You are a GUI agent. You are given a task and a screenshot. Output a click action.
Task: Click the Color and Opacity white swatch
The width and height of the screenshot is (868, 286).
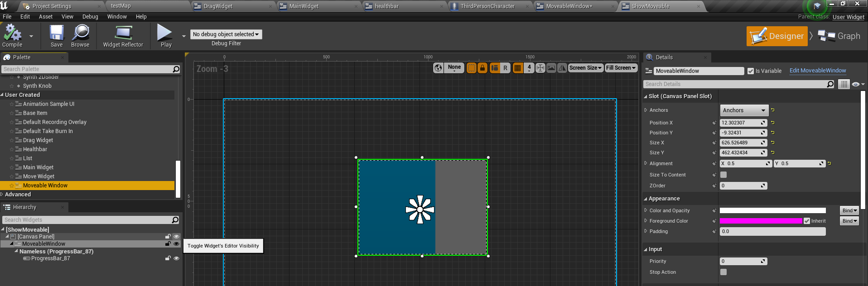click(773, 210)
